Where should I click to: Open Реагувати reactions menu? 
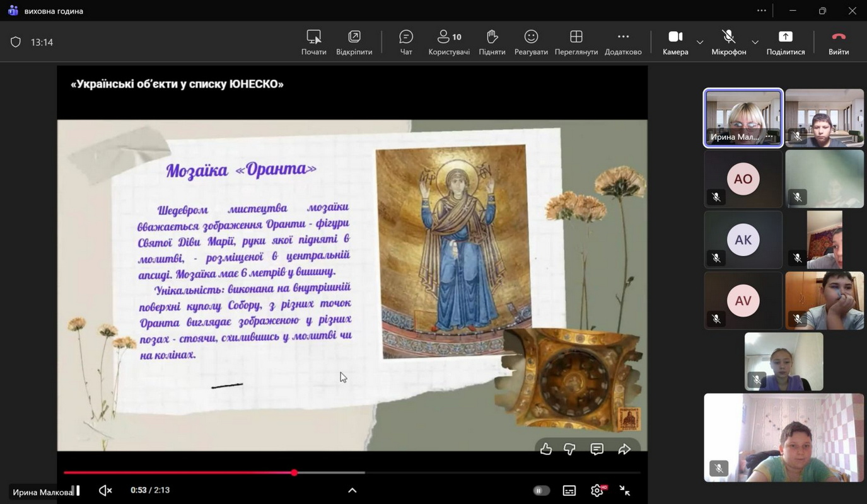pyautogui.click(x=531, y=42)
